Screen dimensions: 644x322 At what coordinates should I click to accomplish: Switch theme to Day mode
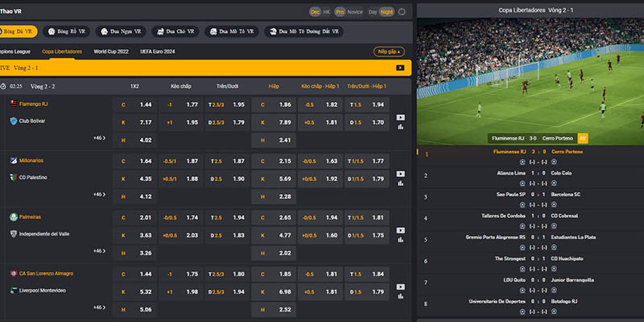(x=373, y=12)
